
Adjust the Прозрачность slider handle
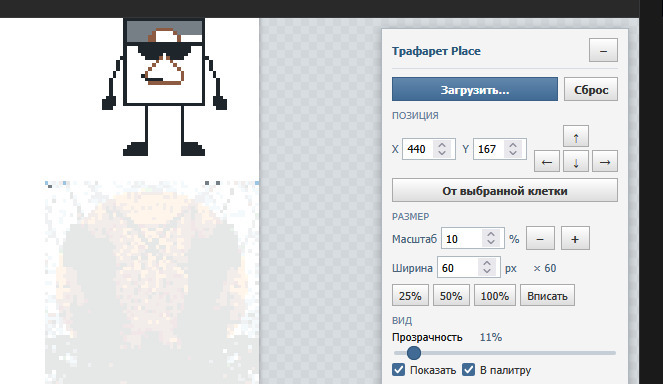pos(414,353)
